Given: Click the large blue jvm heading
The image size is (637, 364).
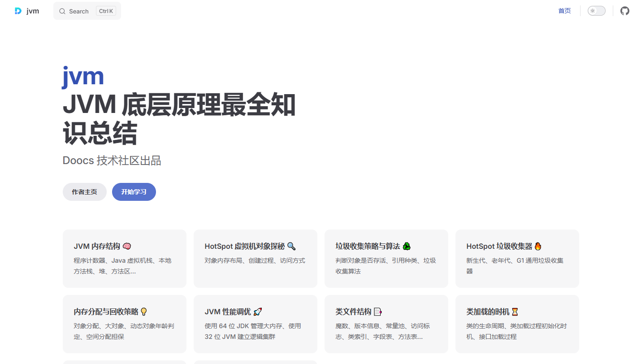Looking at the screenshot, I should coord(83,77).
